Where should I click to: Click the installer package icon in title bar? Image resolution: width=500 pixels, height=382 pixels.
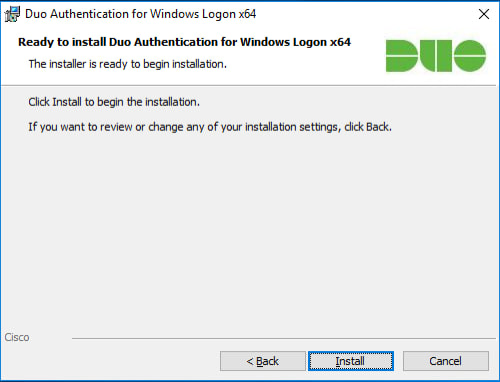pos(12,14)
